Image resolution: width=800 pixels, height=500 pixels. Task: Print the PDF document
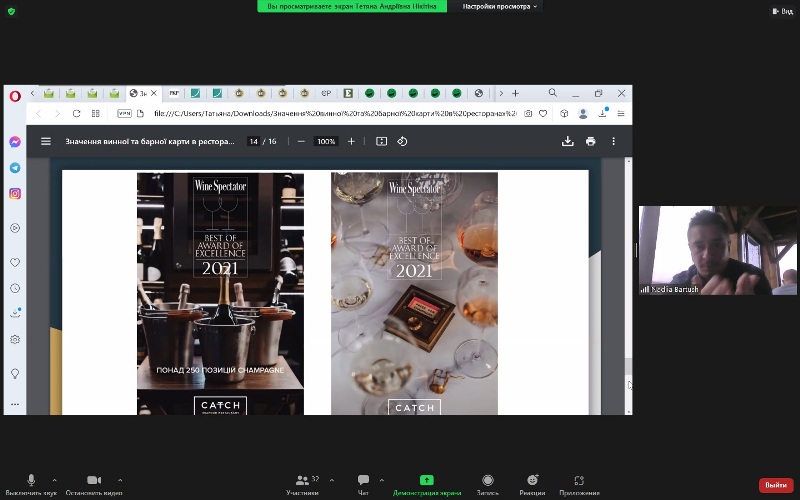tap(590, 141)
